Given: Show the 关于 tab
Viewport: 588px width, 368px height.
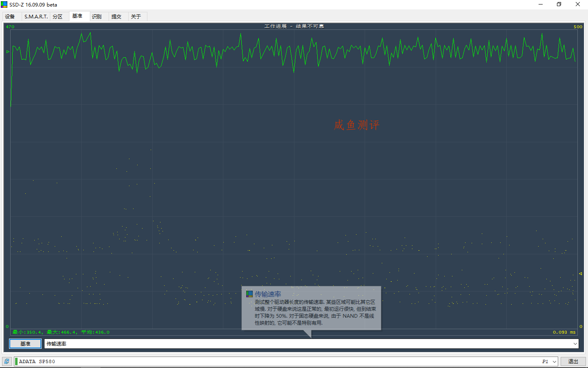Looking at the screenshot, I should pyautogui.click(x=136, y=17).
